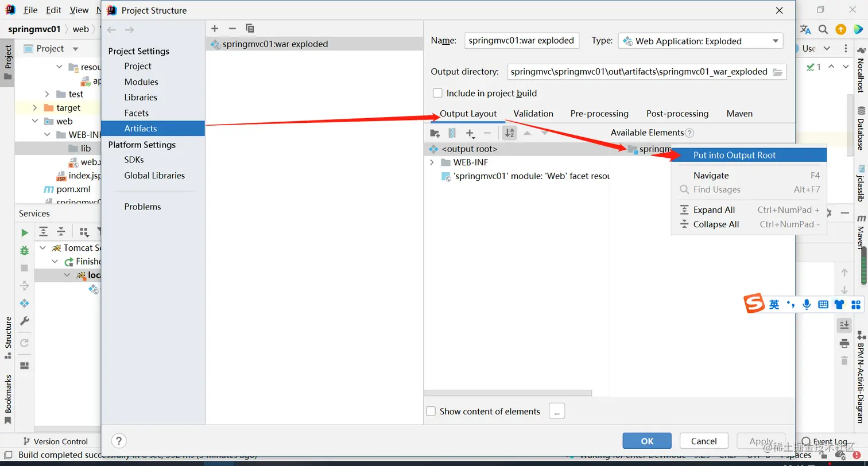Screen dimensions: 868x466
Task: Open Project view dropdown
Action: tap(75, 49)
